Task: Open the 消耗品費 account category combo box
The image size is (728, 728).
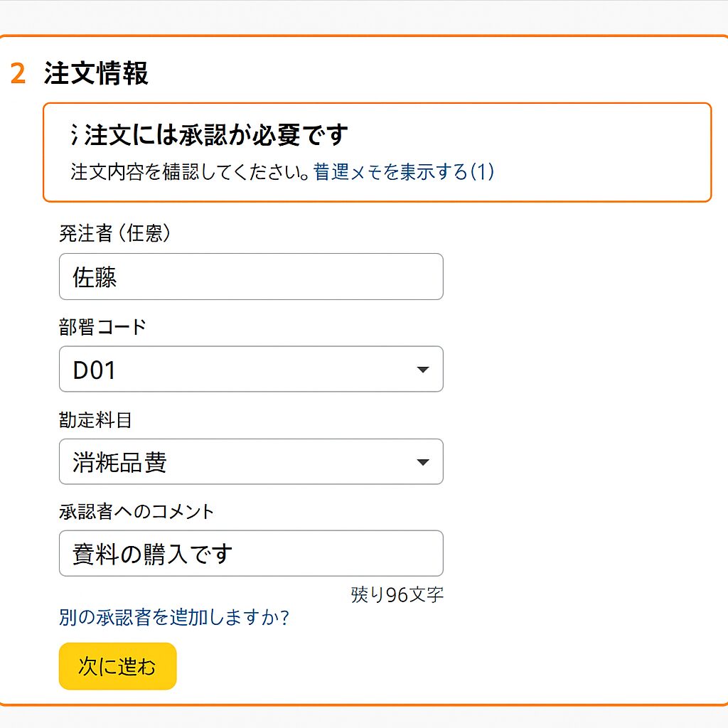Action: point(251,461)
